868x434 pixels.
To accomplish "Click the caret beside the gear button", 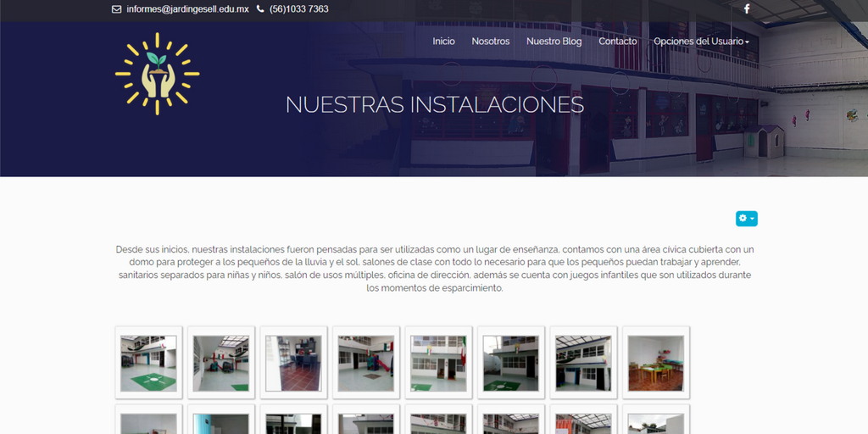I will [x=753, y=219].
